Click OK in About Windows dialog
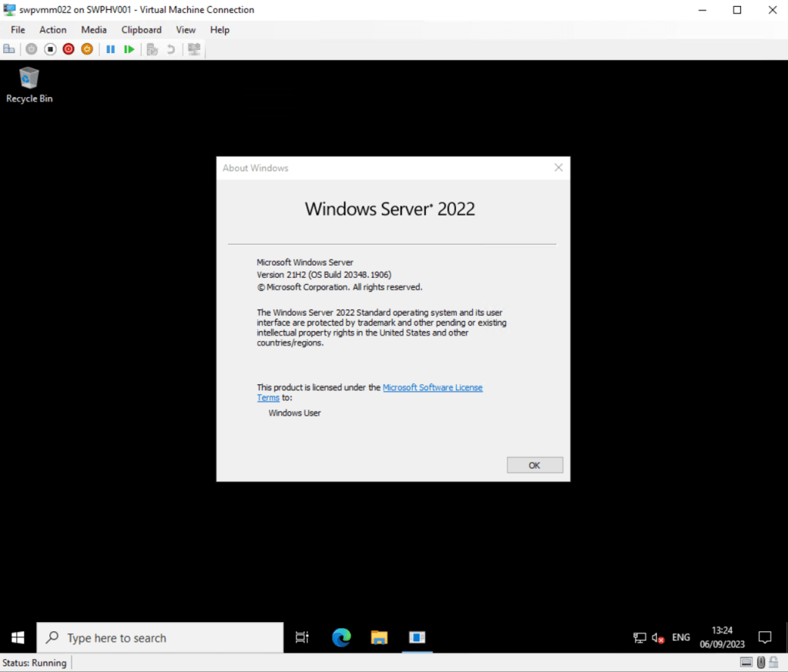The image size is (788, 672). tap(535, 465)
